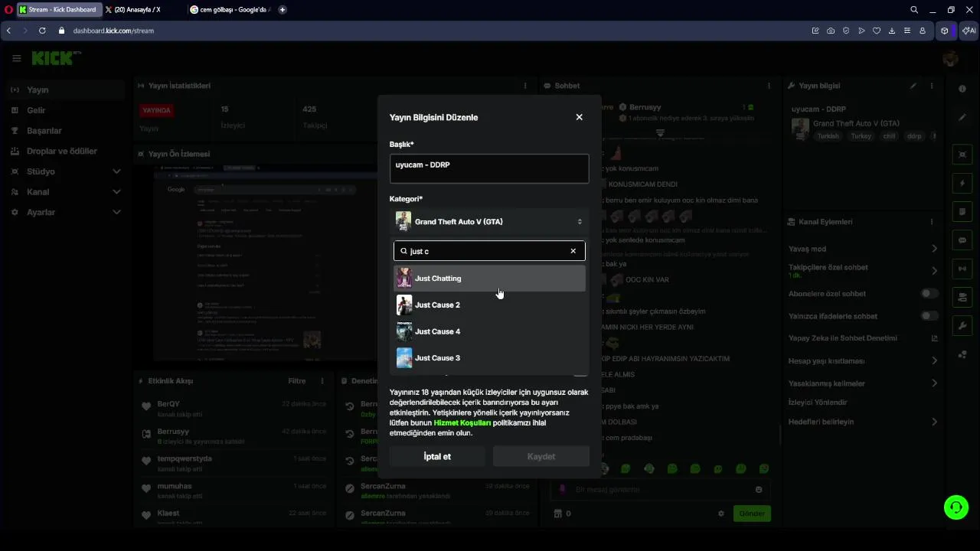The image size is (980, 551).
Task: Click İzleyici Yönlendir
Action: 818,403
